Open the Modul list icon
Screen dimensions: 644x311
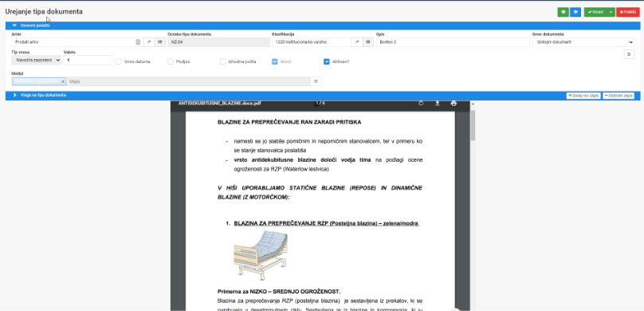[x=316, y=81]
